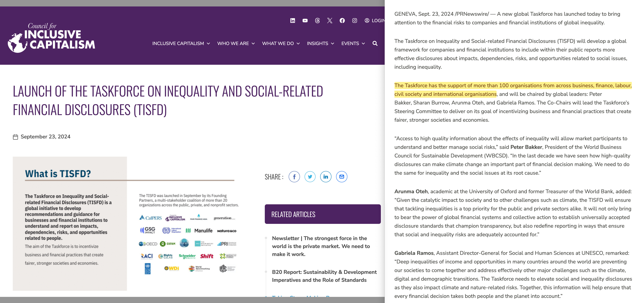
Task: Click the PRI logo in infographic
Action: tap(227, 244)
